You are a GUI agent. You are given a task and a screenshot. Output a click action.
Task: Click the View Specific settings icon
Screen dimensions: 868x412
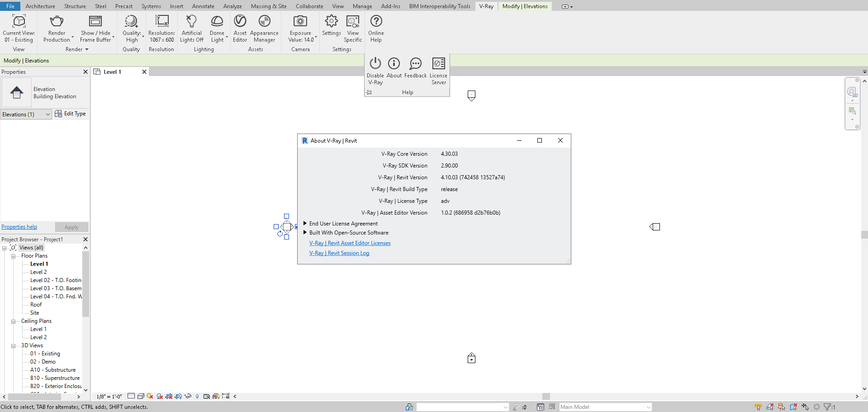click(353, 21)
